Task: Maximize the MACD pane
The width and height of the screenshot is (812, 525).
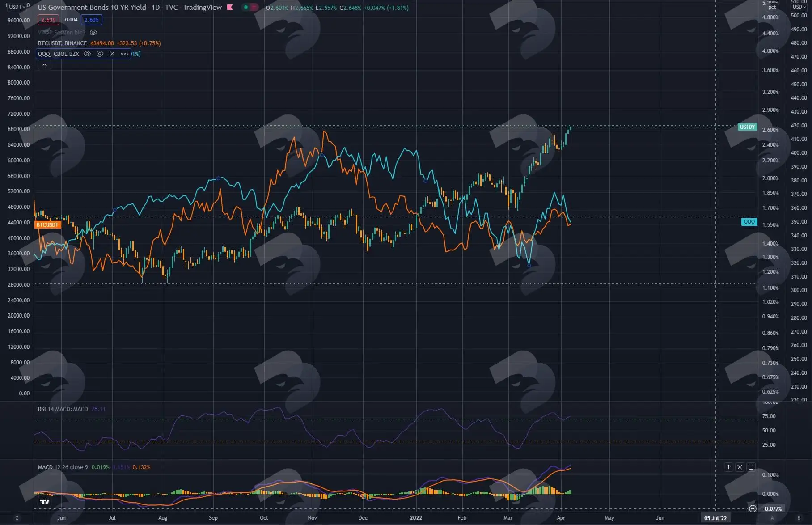Action: pyautogui.click(x=751, y=467)
